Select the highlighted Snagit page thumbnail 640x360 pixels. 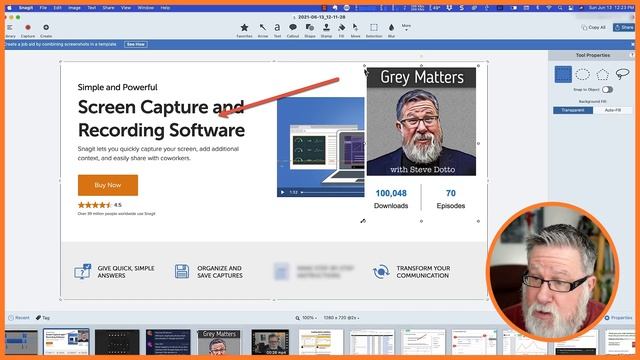66,342
